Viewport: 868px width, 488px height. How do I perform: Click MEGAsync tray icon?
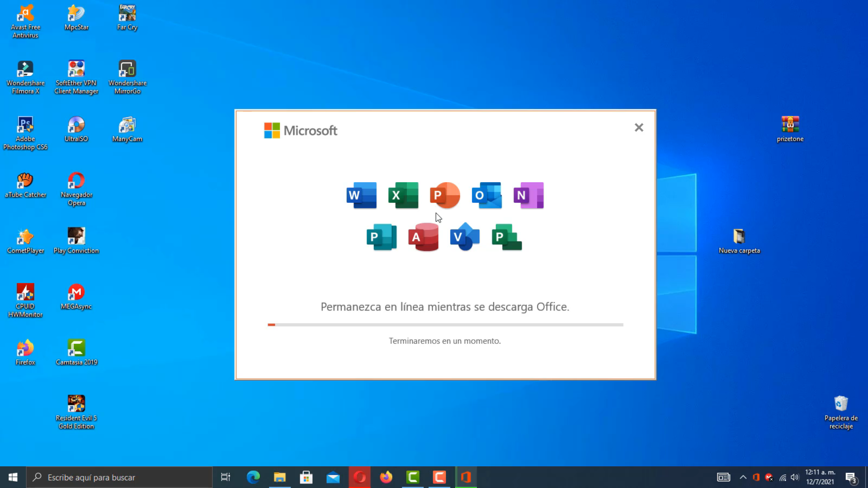pyautogui.click(x=769, y=477)
